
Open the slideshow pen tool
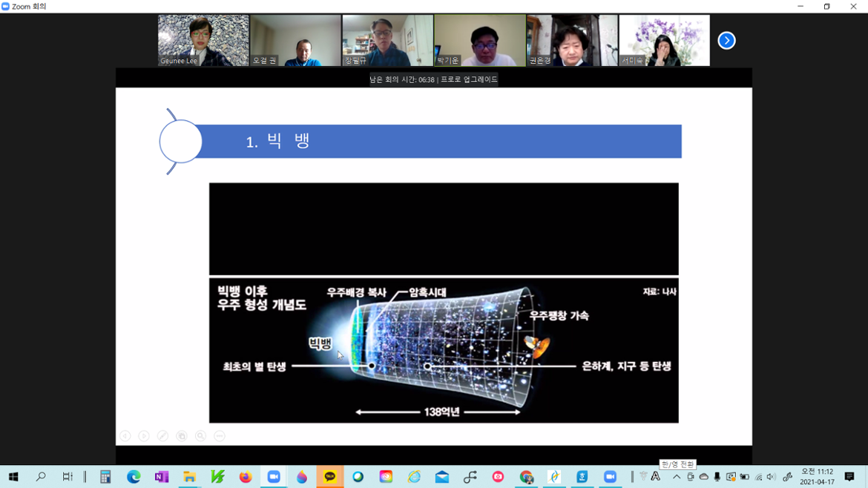click(x=162, y=436)
